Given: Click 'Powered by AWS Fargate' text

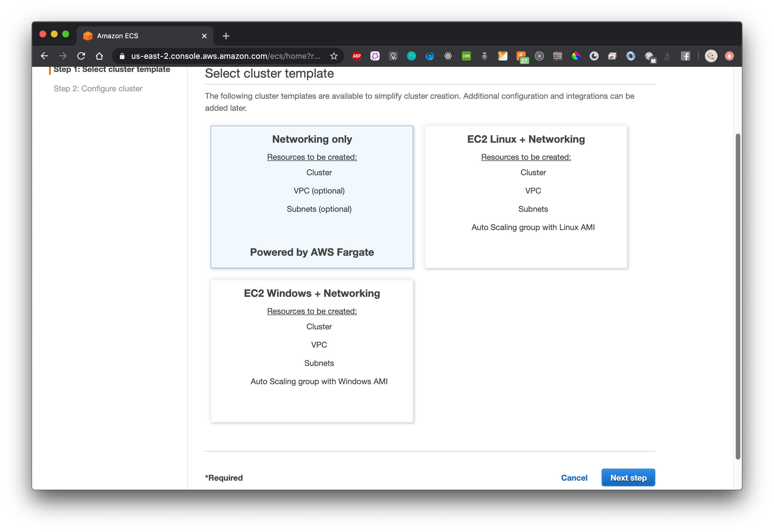Looking at the screenshot, I should [312, 252].
